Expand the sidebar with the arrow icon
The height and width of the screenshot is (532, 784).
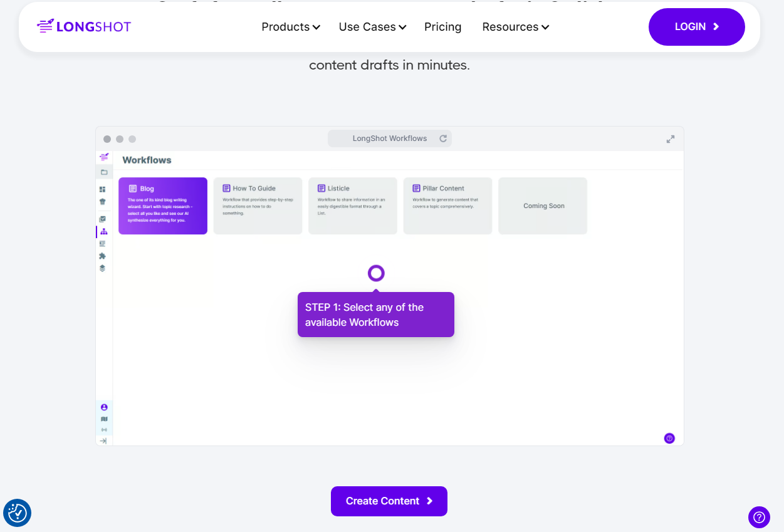click(x=104, y=441)
